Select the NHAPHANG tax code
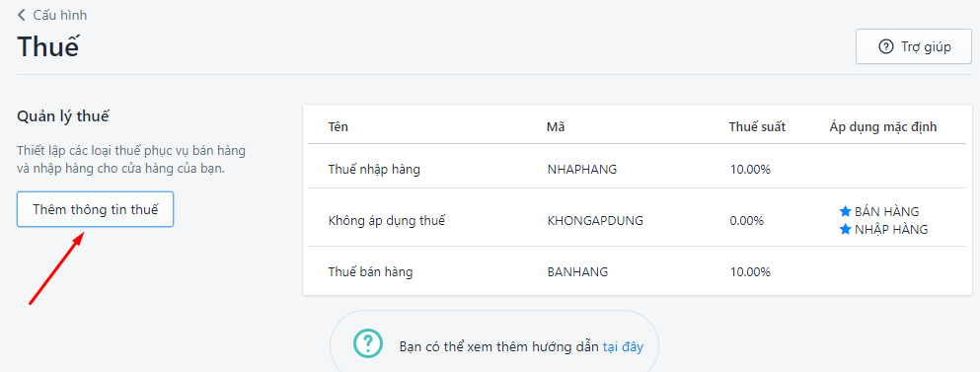This screenshot has width=980, height=372. (582, 169)
